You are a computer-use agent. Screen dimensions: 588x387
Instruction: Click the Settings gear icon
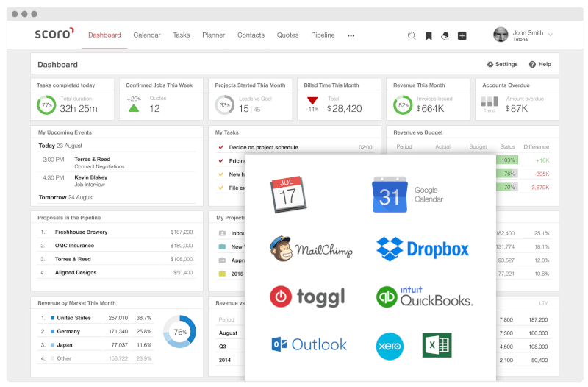pos(490,64)
